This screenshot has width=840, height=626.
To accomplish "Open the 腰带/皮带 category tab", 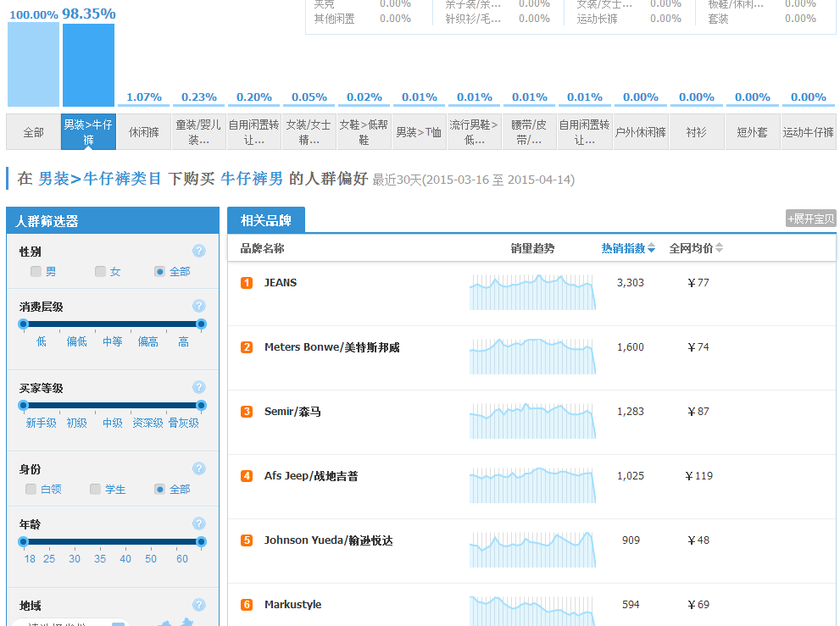I will pyautogui.click(x=529, y=132).
